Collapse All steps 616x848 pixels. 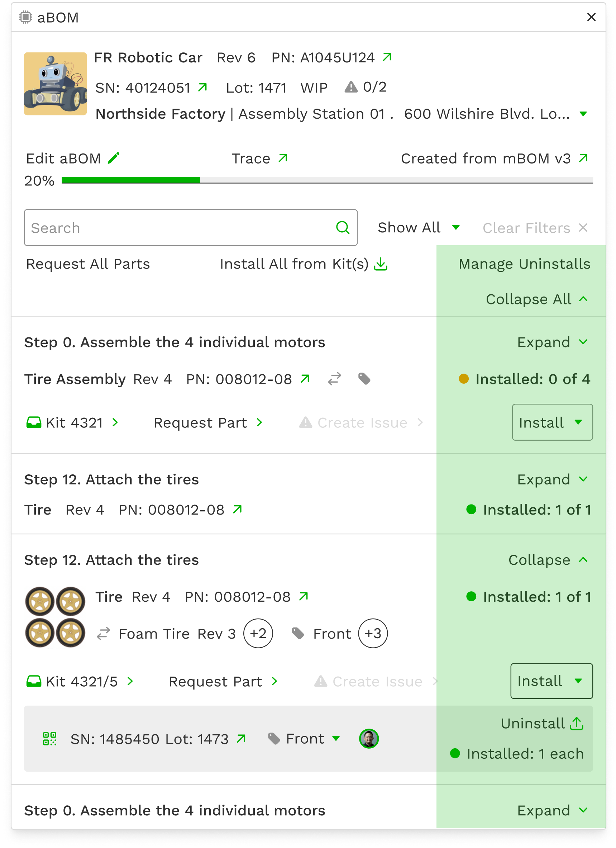(537, 299)
